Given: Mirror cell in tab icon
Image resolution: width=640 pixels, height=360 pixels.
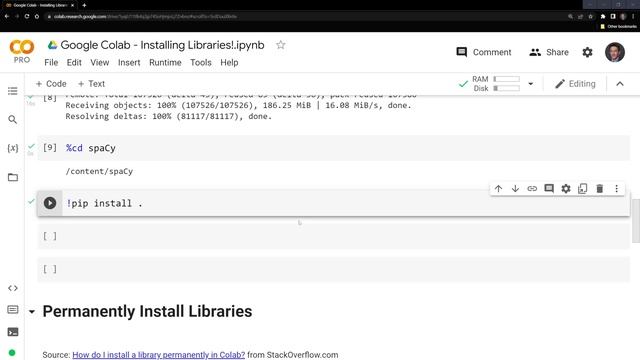Looking at the screenshot, I should (x=582, y=189).
